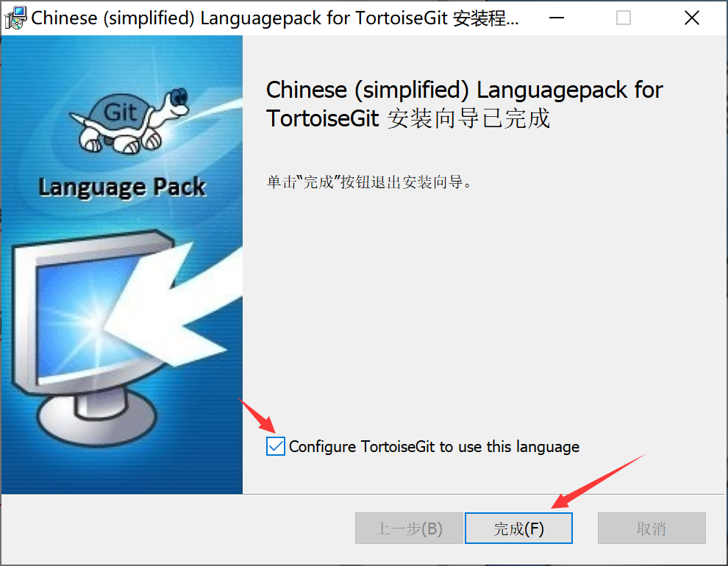The width and height of the screenshot is (728, 566).
Task: Toggle Configure TortoiseGit to use this language checkbox
Action: [275, 446]
